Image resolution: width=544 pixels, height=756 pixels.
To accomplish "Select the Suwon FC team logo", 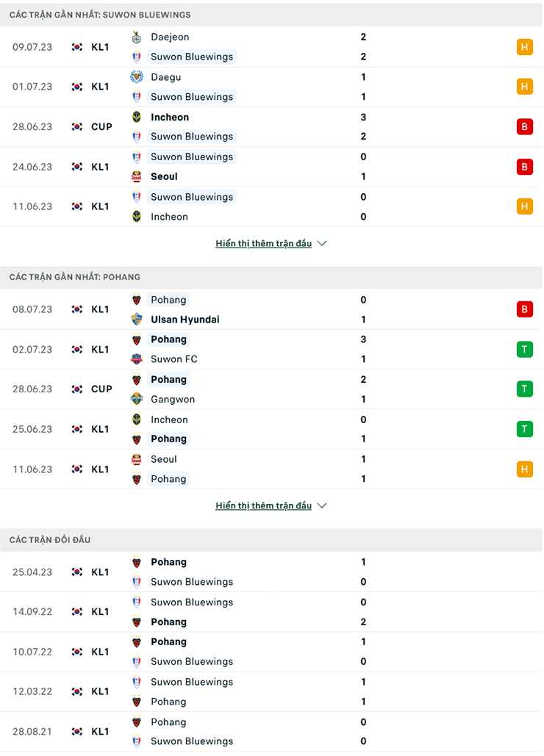I will (135, 359).
